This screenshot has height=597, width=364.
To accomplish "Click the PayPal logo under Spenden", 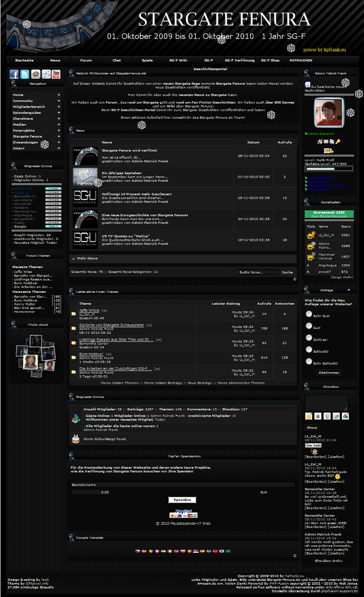I will (x=183, y=514).
